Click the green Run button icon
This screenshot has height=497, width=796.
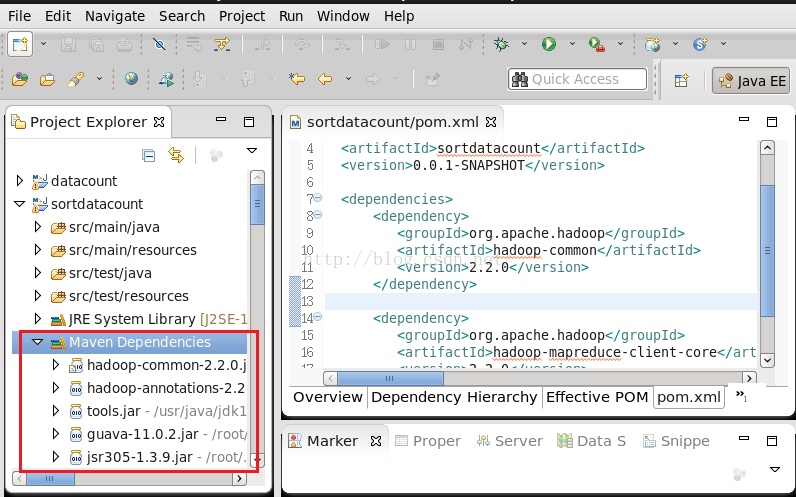(549, 44)
